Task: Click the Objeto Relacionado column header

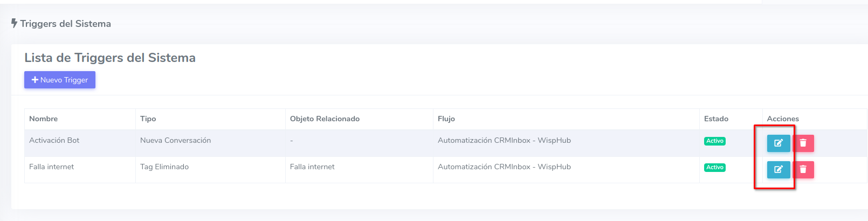Action: [x=325, y=119]
